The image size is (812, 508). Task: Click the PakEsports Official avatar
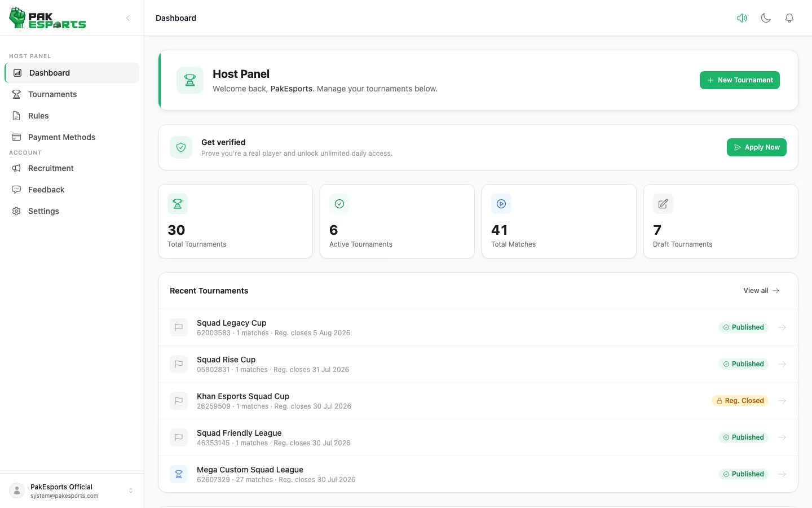17,491
